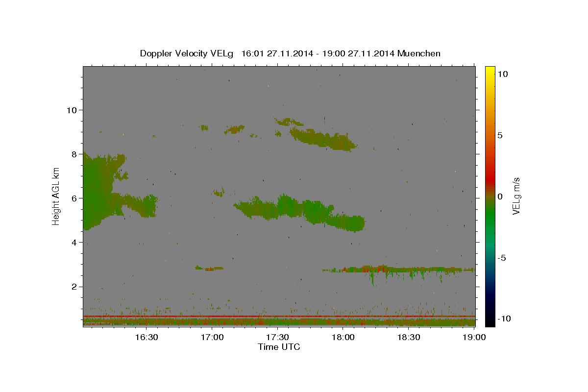The image size is (588, 392).
Task: Click the "Time UTC" axis label
Action: (x=279, y=347)
